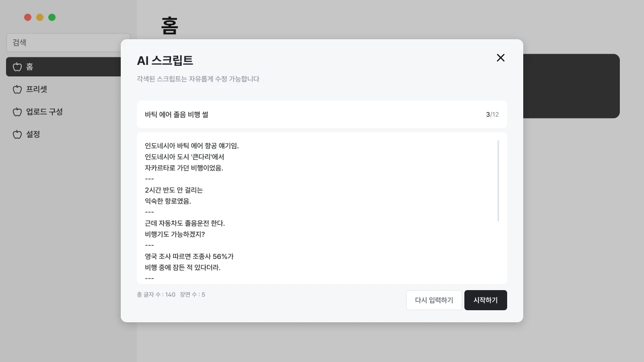Click the subtitle 각색된 스크립트는 자유롭게 수정 가능합니다

pos(198,79)
